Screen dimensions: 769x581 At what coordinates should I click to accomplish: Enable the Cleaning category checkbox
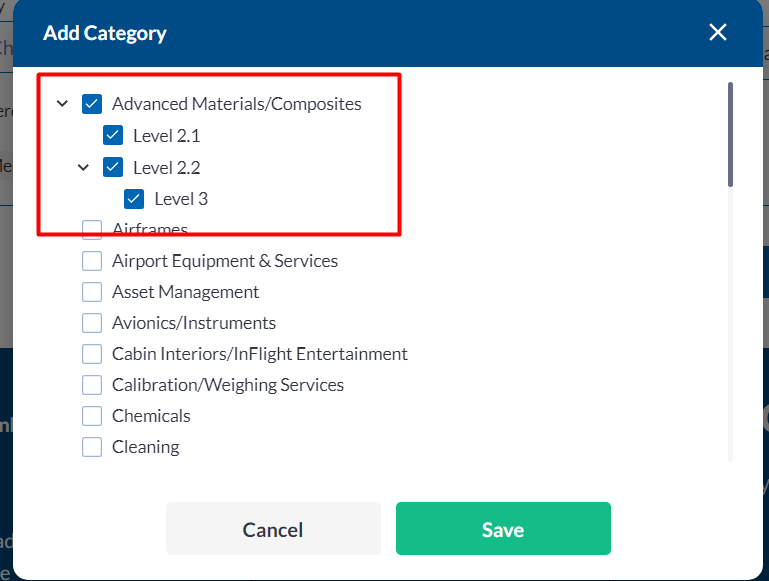pyautogui.click(x=92, y=447)
